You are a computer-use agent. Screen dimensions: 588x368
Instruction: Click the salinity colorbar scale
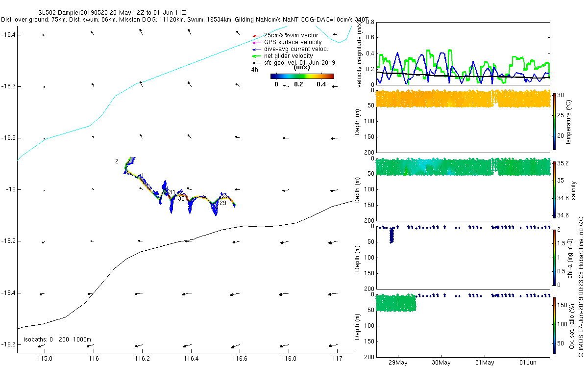[554, 189]
